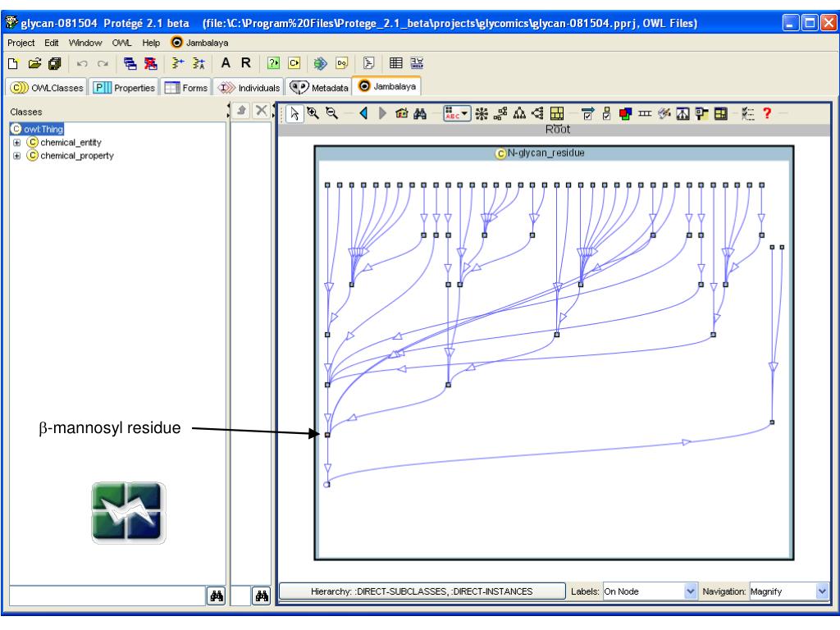Image resolution: width=840 pixels, height=630 pixels.
Task: Click the Classes search input field
Action: (x=107, y=596)
